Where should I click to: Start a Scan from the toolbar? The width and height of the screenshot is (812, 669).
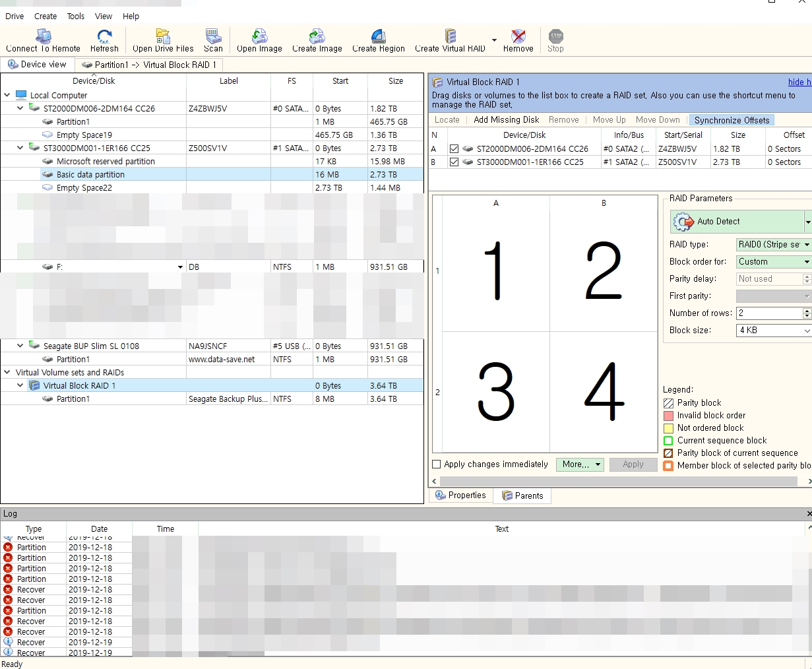pos(213,37)
